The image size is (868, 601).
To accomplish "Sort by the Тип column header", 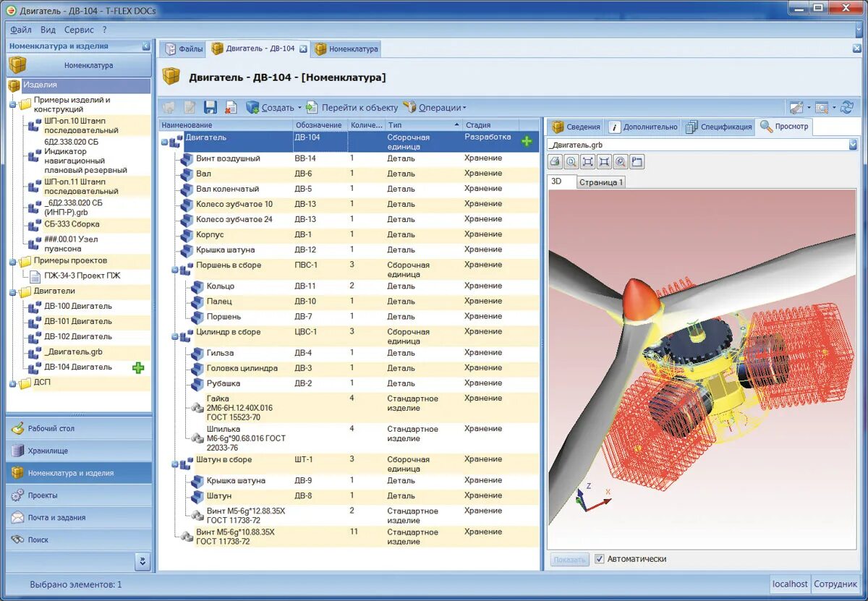I will pyautogui.click(x=423, y=125).
